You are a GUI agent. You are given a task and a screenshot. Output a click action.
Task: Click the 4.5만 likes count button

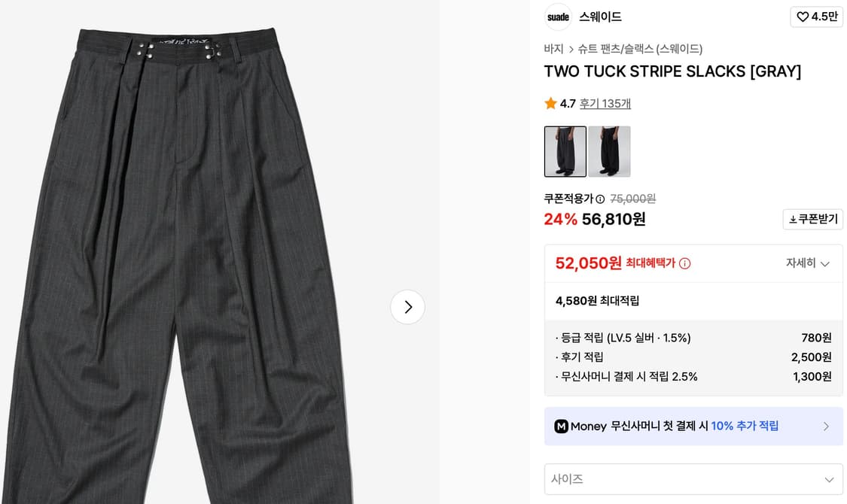[817, 17]
